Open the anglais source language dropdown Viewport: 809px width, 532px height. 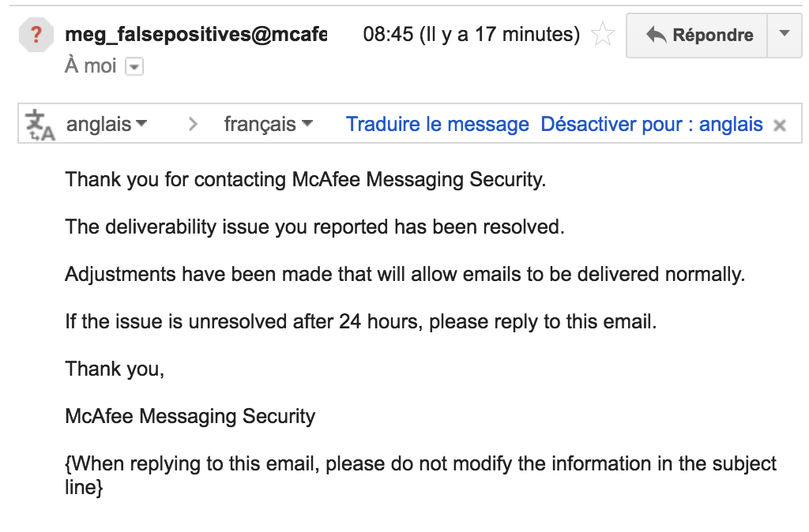tap(107, 124)
